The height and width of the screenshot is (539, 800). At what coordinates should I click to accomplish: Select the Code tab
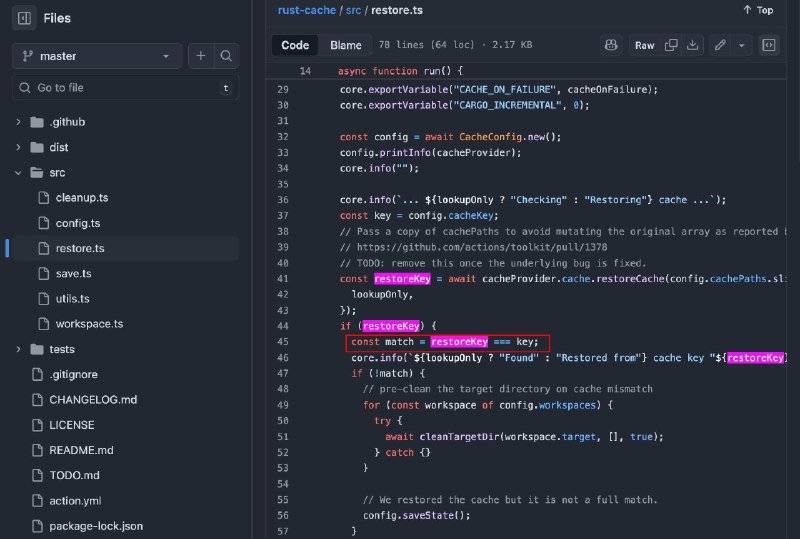(295, 45)
